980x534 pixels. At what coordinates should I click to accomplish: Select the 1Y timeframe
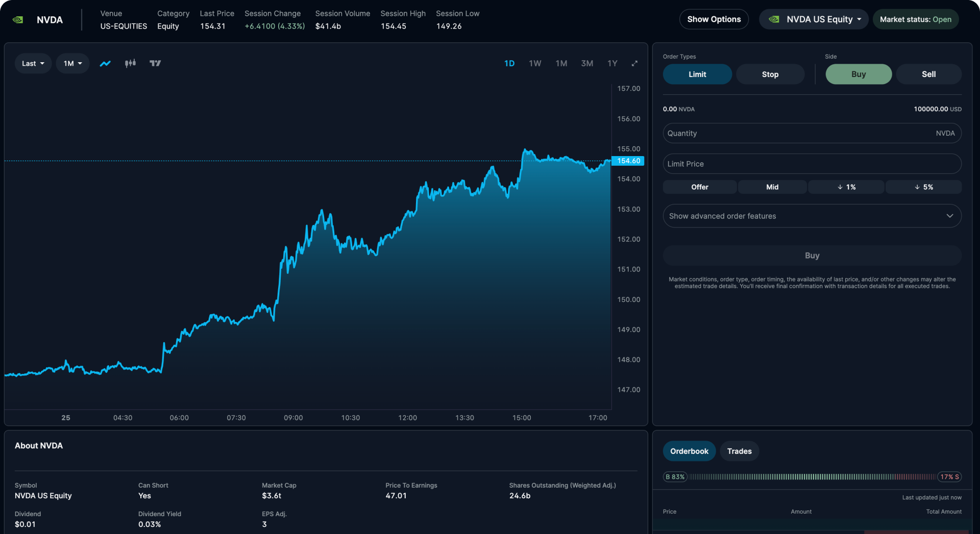612,63
